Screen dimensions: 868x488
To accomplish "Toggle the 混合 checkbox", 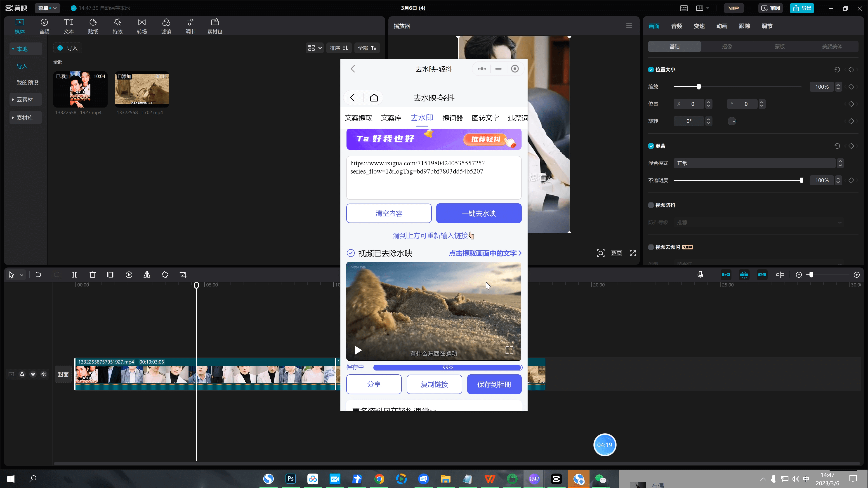I will click(x=651, y=146).
